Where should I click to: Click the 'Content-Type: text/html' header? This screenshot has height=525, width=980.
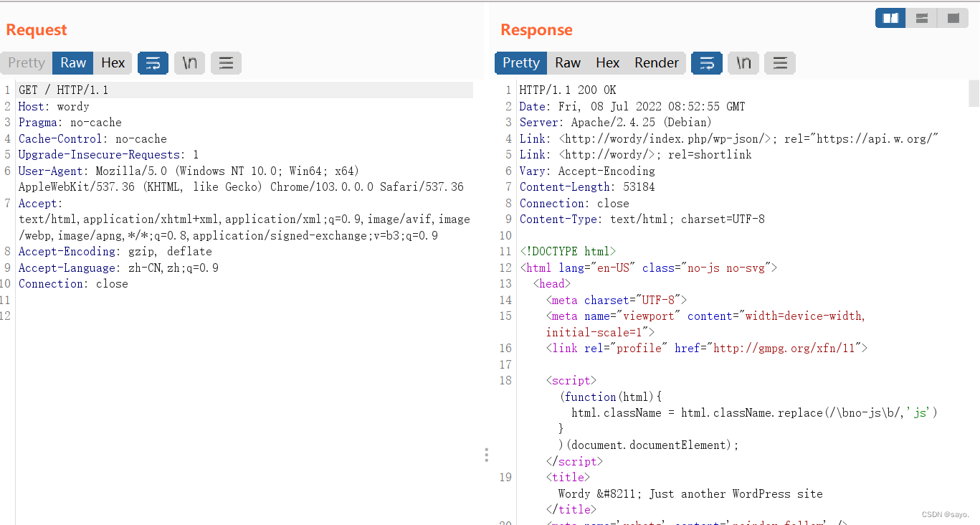click(642, 219)
